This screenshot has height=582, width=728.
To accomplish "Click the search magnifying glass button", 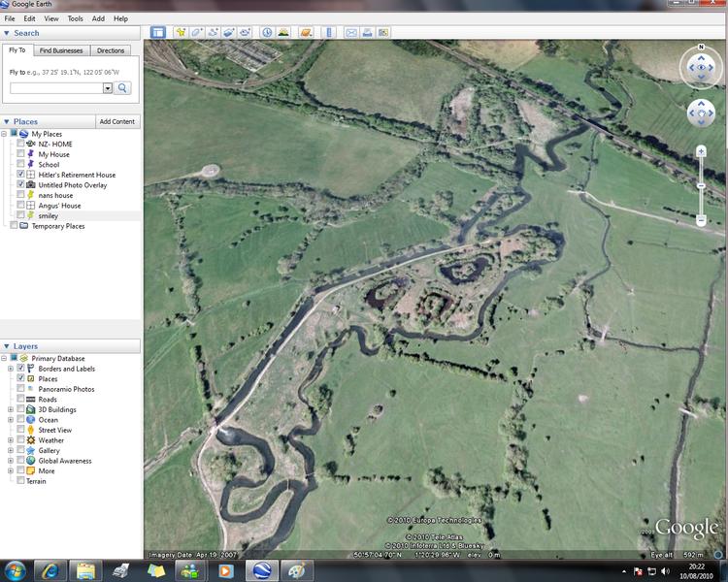I will [x=122, y=88].
